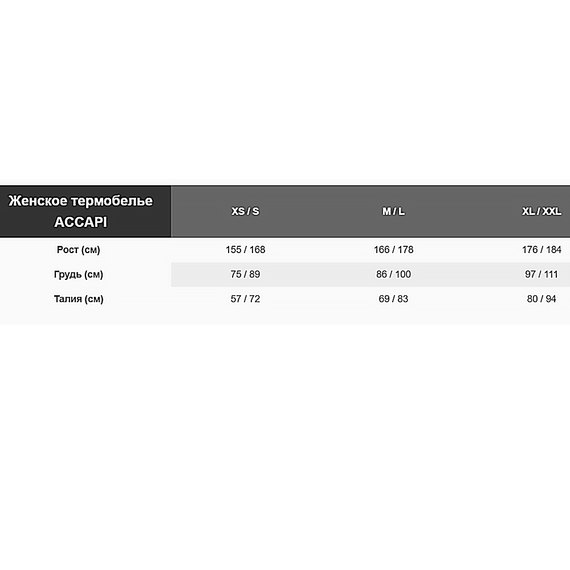The height and width of the screenshot is (570, 570).
Task: Click the word ACCAPI in the header
Action: click(x=80, y=222)
